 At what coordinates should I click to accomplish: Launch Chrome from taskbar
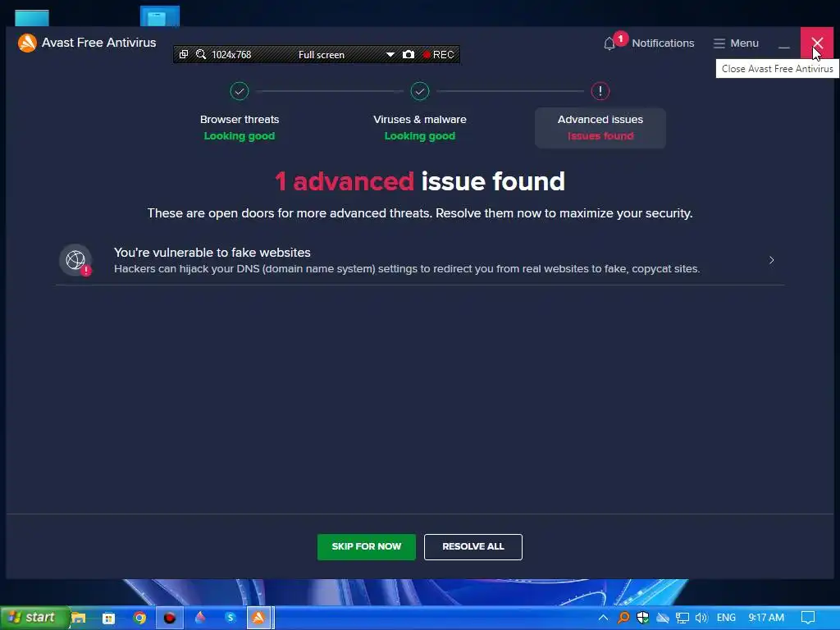(139, 619)
